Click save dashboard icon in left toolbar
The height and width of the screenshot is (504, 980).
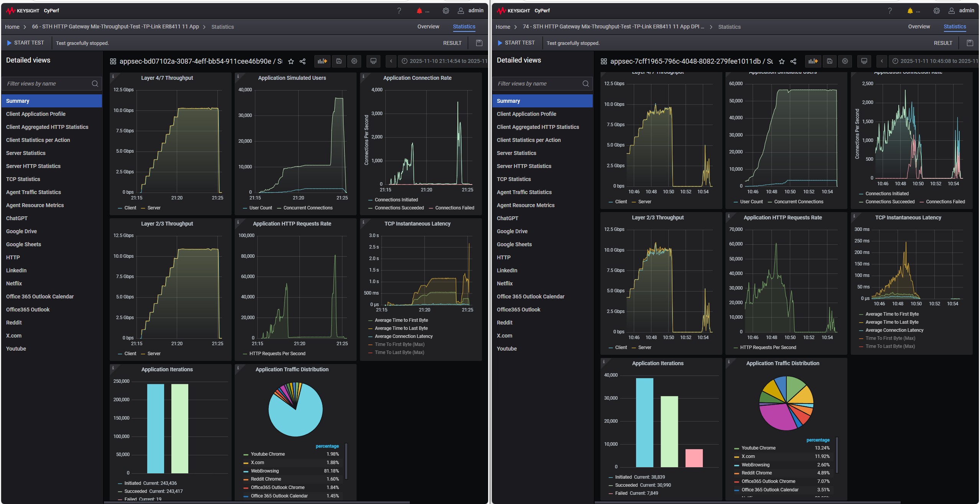click(x=339, y=61)
